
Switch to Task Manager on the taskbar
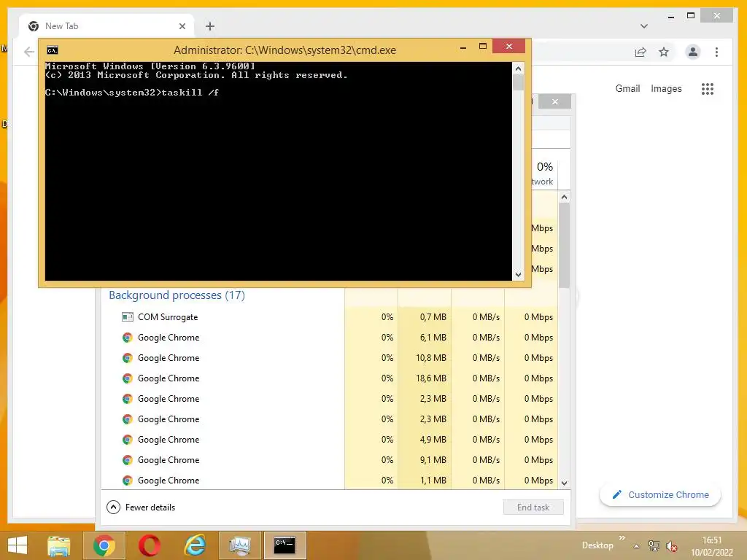[240, 545]
